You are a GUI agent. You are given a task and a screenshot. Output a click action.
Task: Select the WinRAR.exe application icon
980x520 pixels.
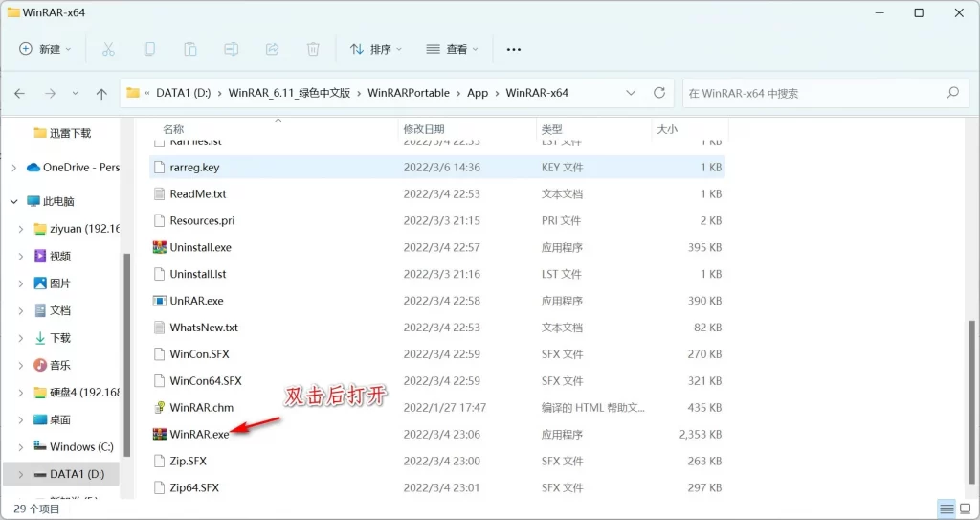pyautogui.click(x=160, y=434)
